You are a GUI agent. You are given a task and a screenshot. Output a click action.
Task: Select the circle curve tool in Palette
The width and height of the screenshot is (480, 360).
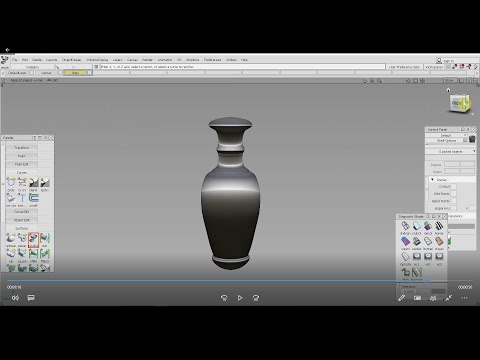[11, 183]
